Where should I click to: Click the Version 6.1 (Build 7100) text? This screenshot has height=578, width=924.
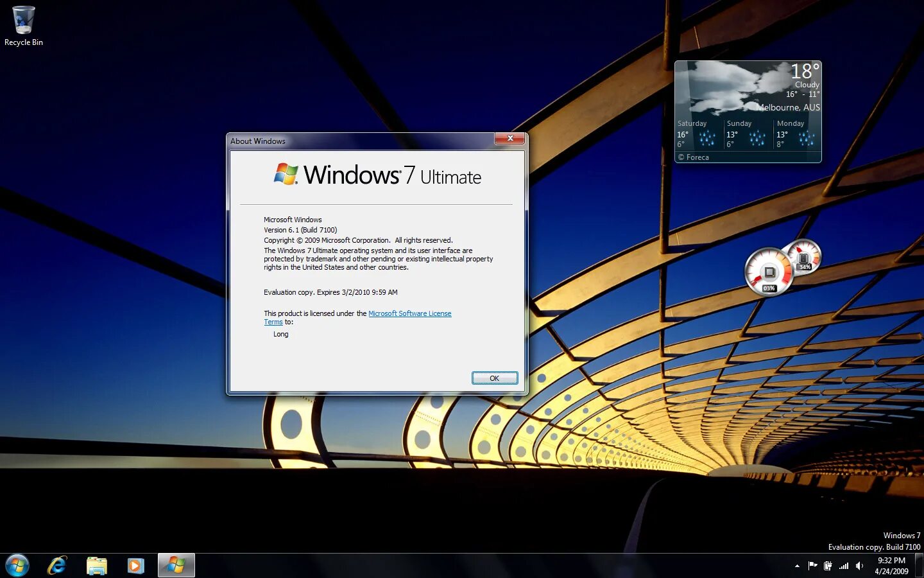(x=300, y=230)
